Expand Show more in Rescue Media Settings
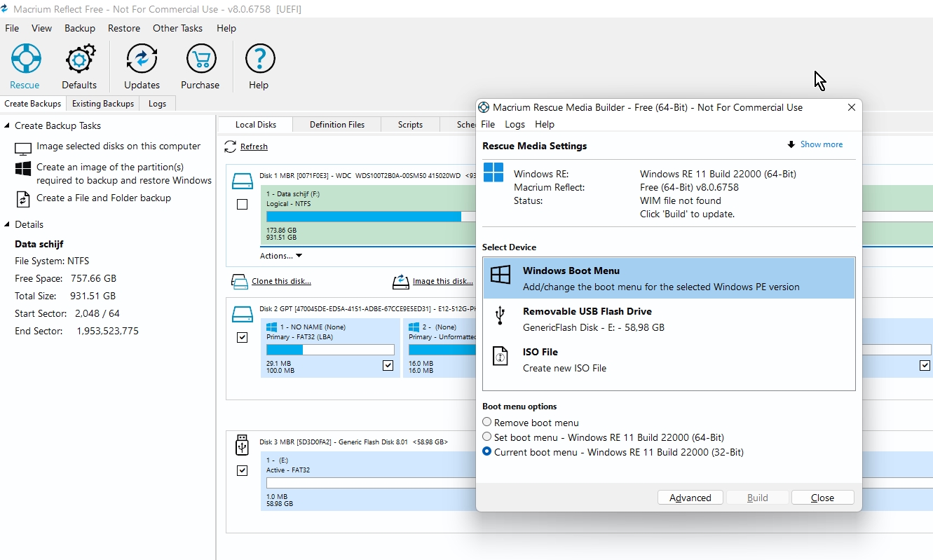The height and width of the screenshot is (560, 933). [815, 144]
